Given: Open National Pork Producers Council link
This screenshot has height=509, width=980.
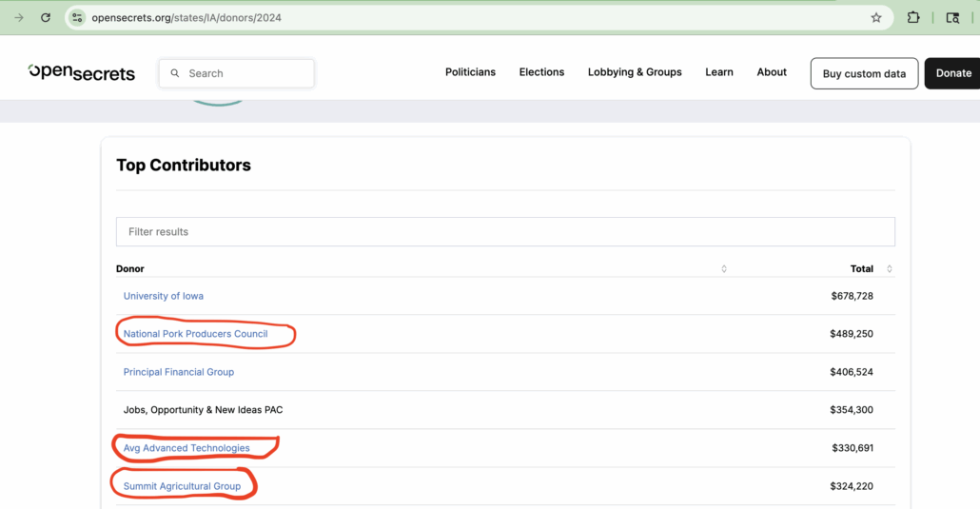Looking at the screenshot, I should (196, 334).
